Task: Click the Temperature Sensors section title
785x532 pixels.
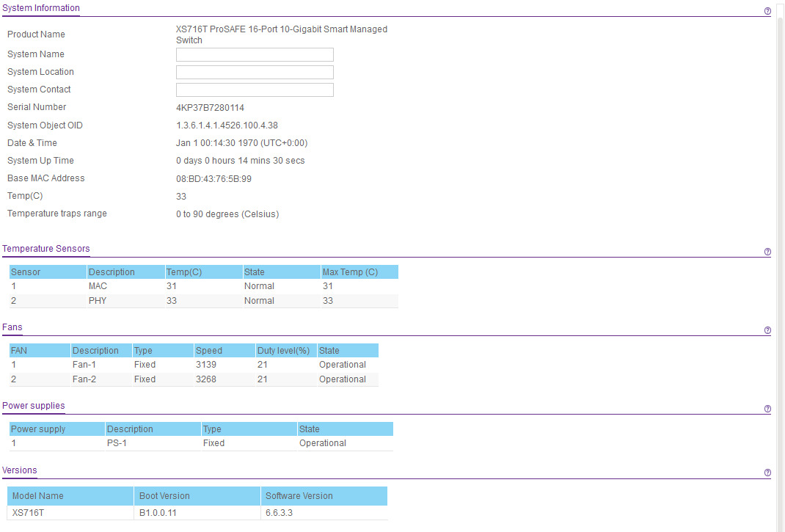Action: [x=46, y=249]
